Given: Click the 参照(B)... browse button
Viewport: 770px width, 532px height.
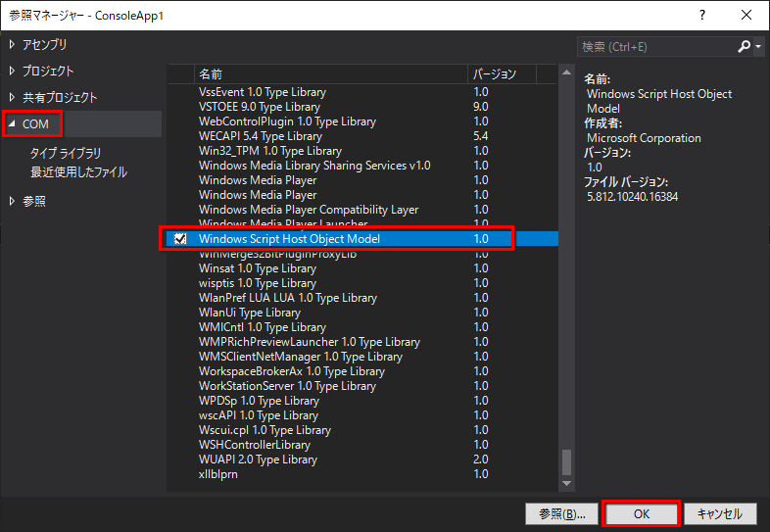Looking at the screenshot, I should pyautogui.click(x=561, y=513).
